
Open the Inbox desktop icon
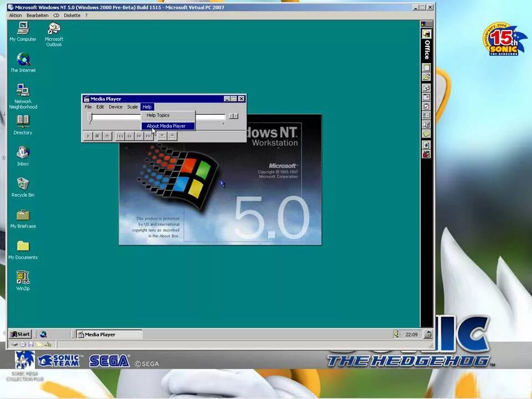[x=23, y=156]
